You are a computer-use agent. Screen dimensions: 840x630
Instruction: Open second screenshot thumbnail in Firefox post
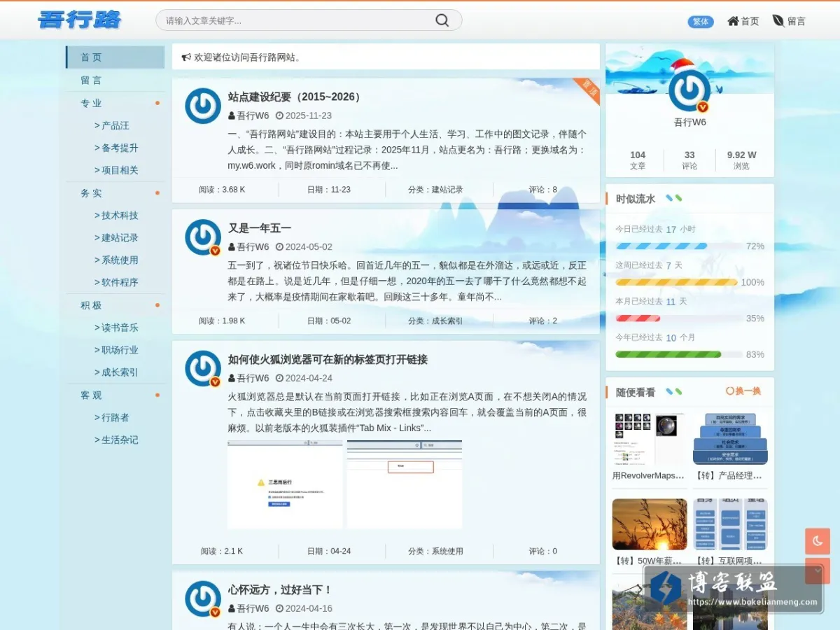point(404,484)
